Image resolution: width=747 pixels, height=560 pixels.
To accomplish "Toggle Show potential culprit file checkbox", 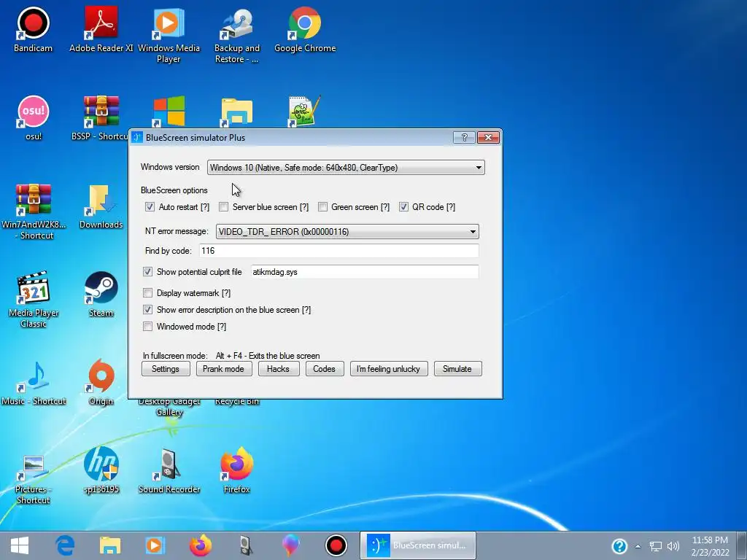I will click(x=147, y=271).
